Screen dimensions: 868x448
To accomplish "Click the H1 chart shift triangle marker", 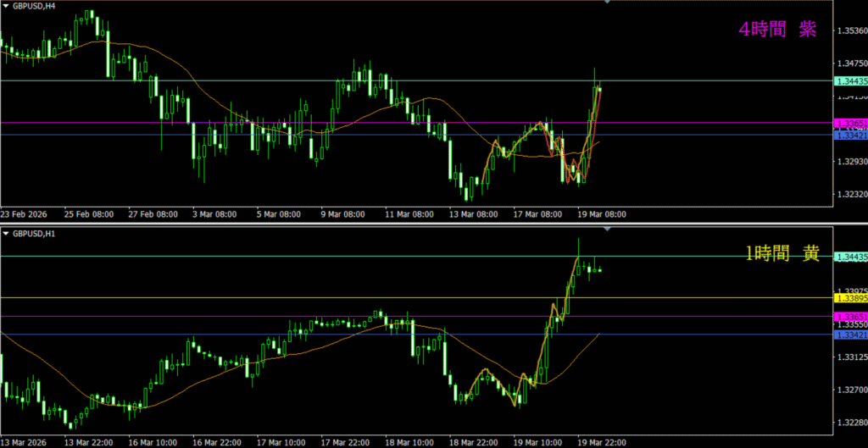I will pos(607,230).
